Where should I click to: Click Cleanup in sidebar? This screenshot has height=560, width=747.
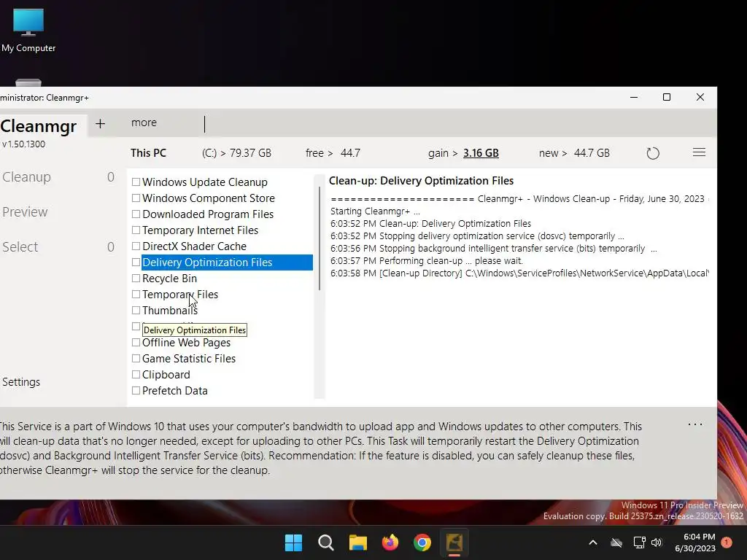(x=27, y=177)
